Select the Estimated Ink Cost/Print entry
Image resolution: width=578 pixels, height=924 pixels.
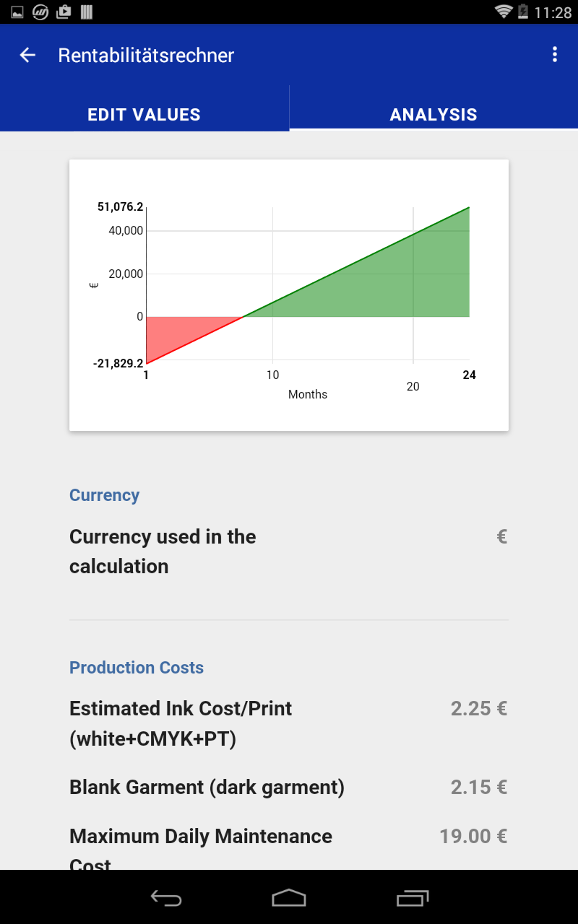(288, 723)
